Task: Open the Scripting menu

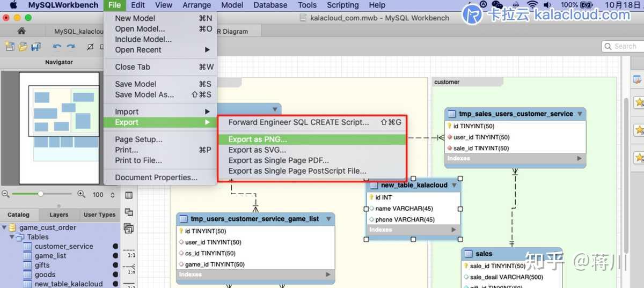Action: coord(343,5)
